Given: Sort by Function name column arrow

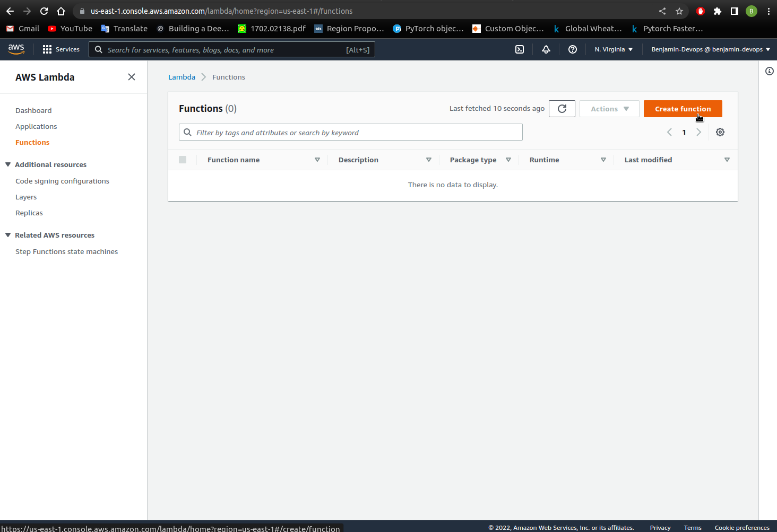Looking at the screenshot, I should point(317,160).
